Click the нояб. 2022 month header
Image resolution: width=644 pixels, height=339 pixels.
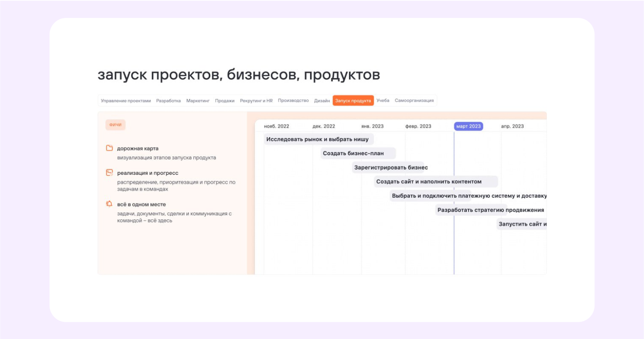click(x=276, y=126)
